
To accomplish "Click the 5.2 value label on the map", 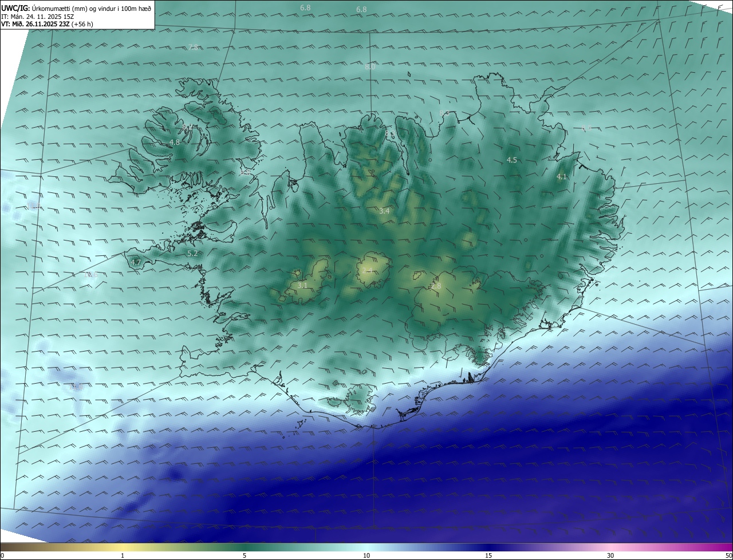I will 192,253.
